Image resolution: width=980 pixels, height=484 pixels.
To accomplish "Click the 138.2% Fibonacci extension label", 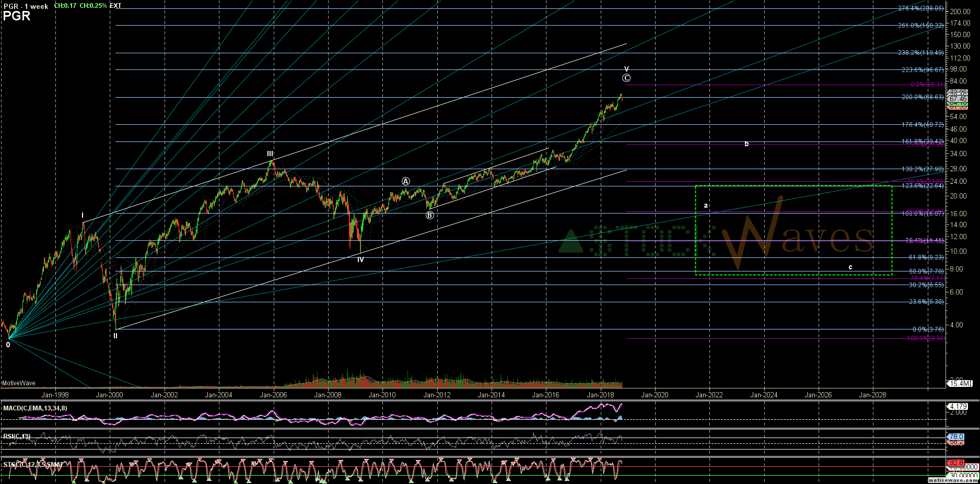I will click(x=923, y=169).
